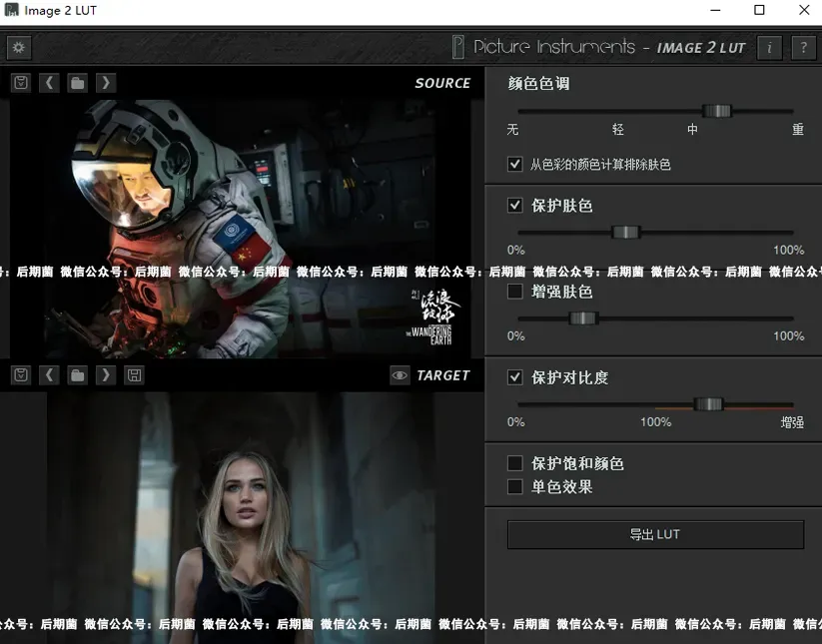Screen dimensions: 822x644
Task: Click the 保护对比度 slider handle
Action: 709,404
